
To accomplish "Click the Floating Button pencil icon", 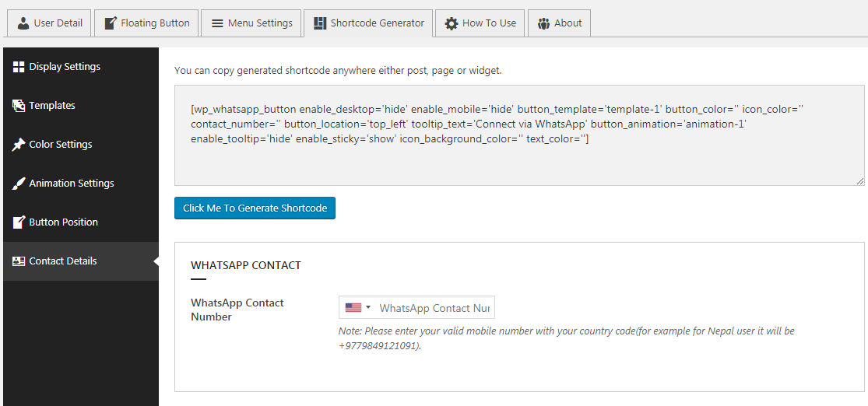I will coord(111,23).
